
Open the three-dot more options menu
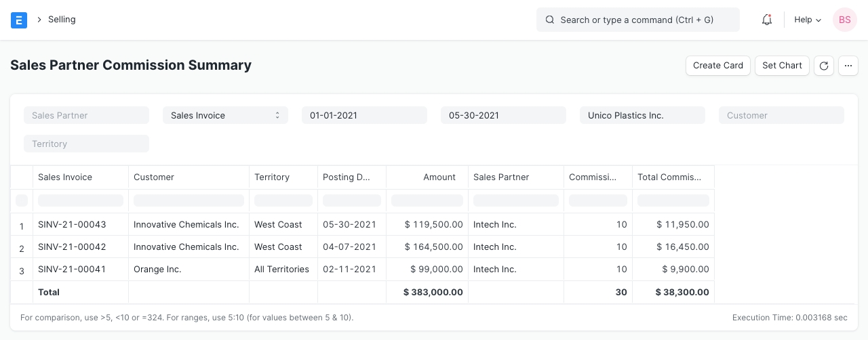tap(848, 66)
